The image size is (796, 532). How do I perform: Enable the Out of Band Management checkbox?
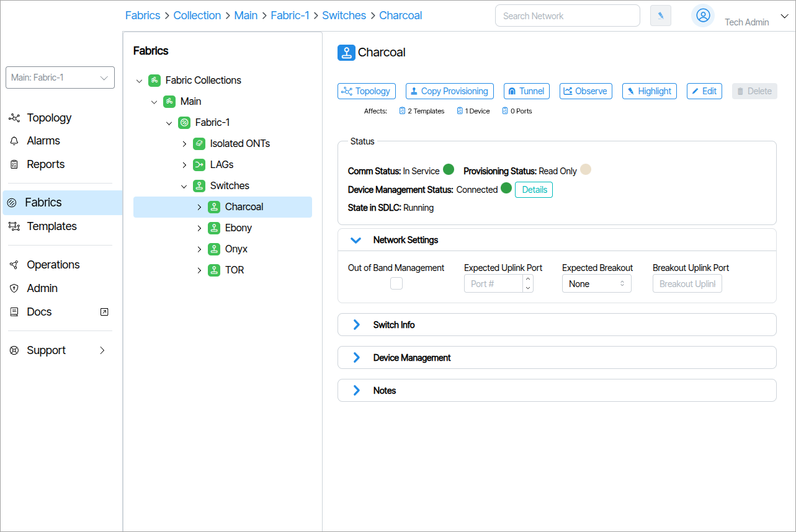pos(396,283)
